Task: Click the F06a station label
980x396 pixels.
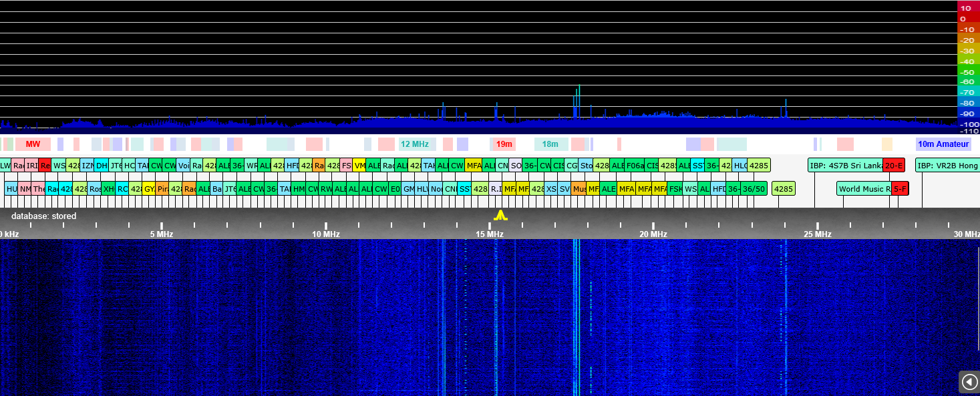Action: pos(635,166)
